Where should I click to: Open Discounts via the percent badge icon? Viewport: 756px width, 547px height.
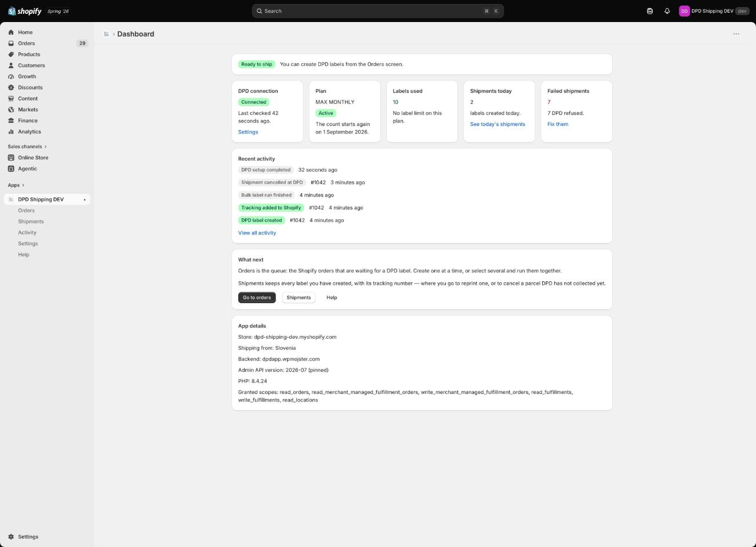pos(11,88)
